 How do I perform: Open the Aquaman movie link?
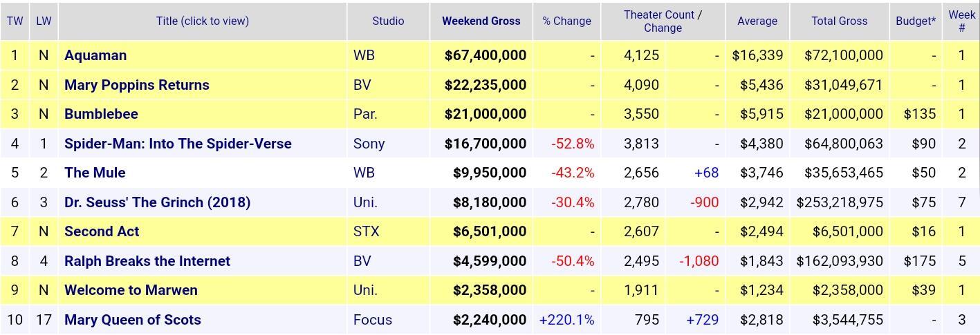(x=95, y=55)
